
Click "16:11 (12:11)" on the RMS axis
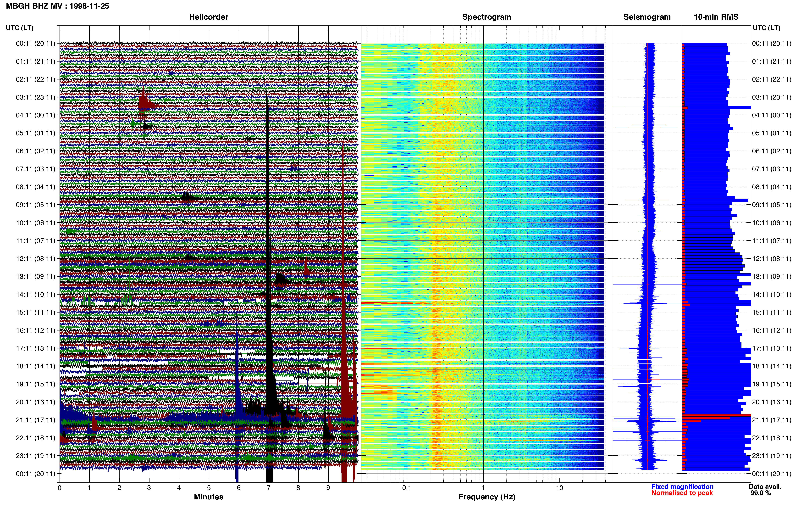point(772,330)
